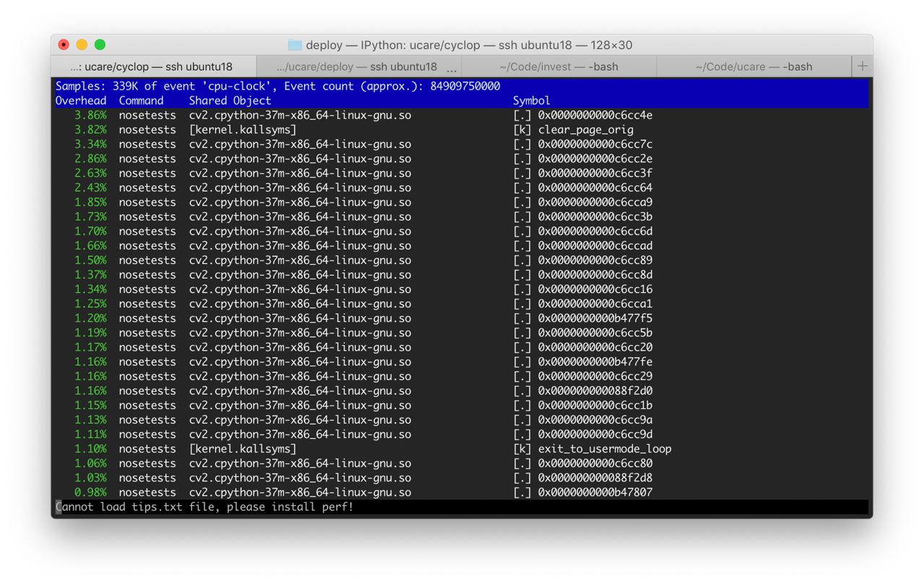Click the 3.82% overhead value
924x586 pixels.
(x=90, y=130)
